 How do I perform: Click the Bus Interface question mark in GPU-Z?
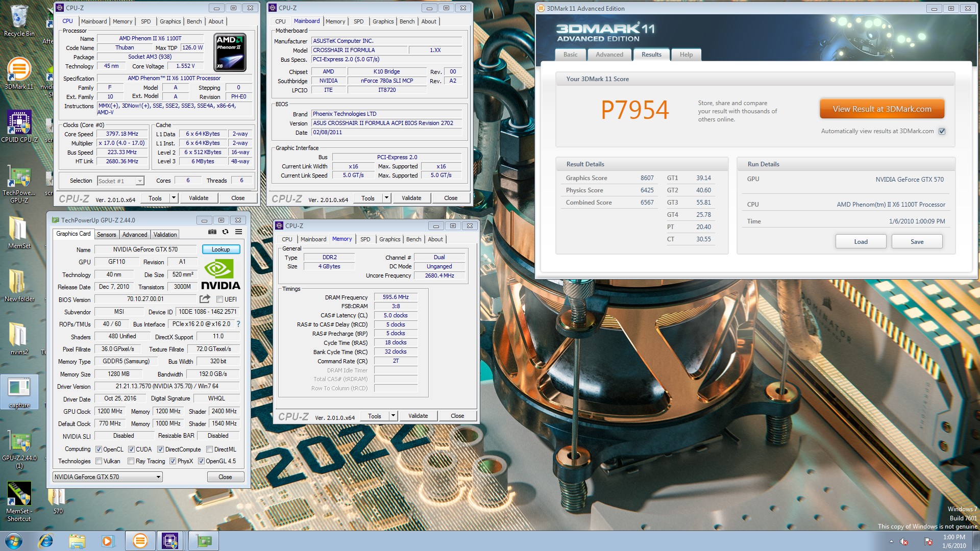click(x=238, y=324)
